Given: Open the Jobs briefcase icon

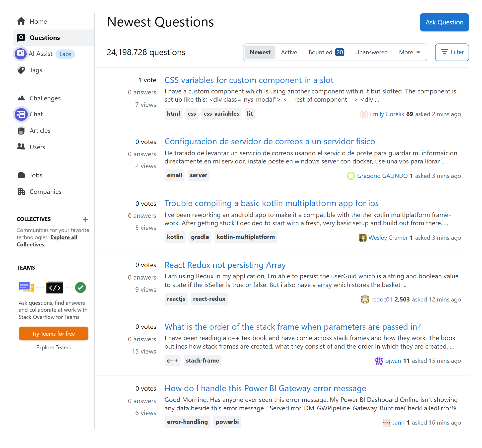Looking at the screenshot, I should [x=21, y=175].
